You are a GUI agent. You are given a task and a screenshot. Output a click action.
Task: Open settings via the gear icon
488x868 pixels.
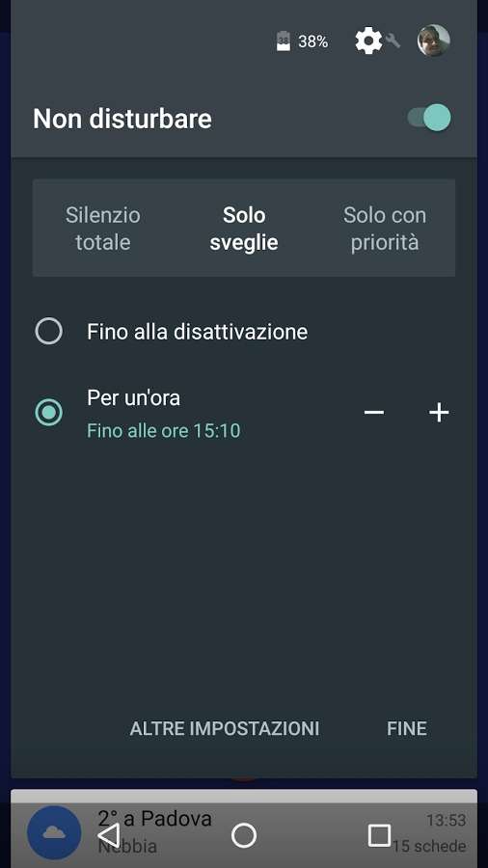pos(368,41)
